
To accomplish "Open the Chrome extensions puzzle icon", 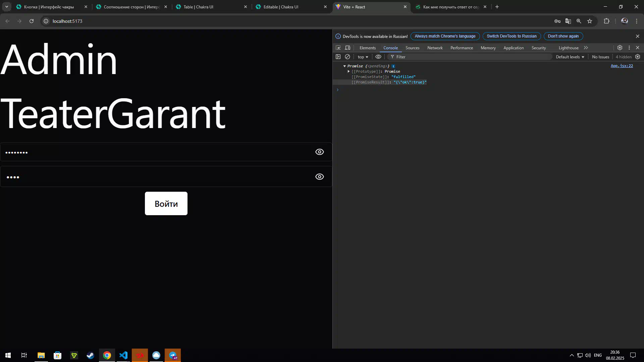I will click(x=606, y=21).
